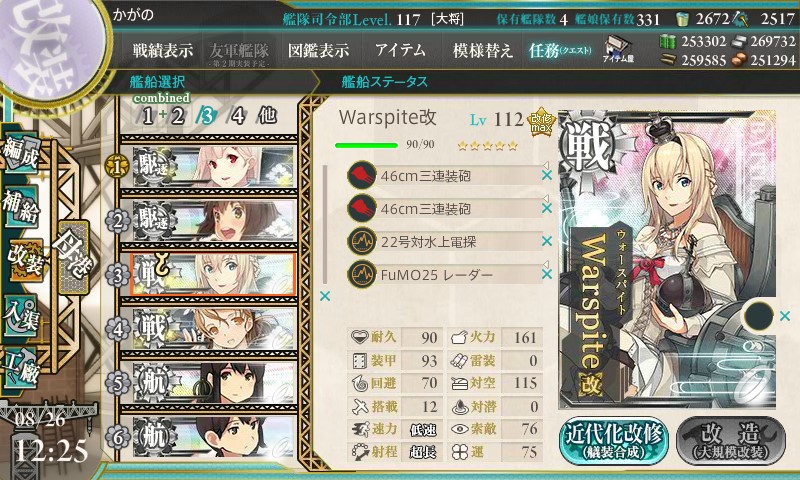Click the 22号対水上電探 radar icon

pos(361,241)
